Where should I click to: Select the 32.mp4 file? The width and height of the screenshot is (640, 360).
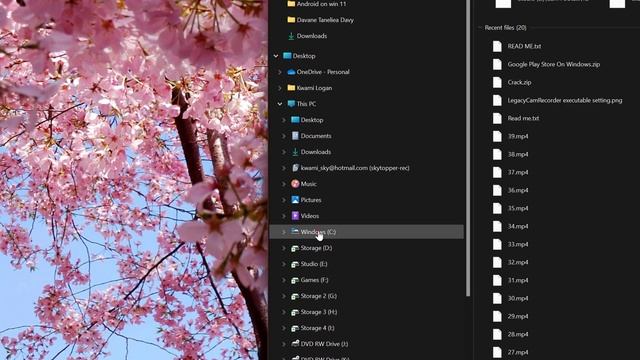pyautogui.click(x=518, y=262)
